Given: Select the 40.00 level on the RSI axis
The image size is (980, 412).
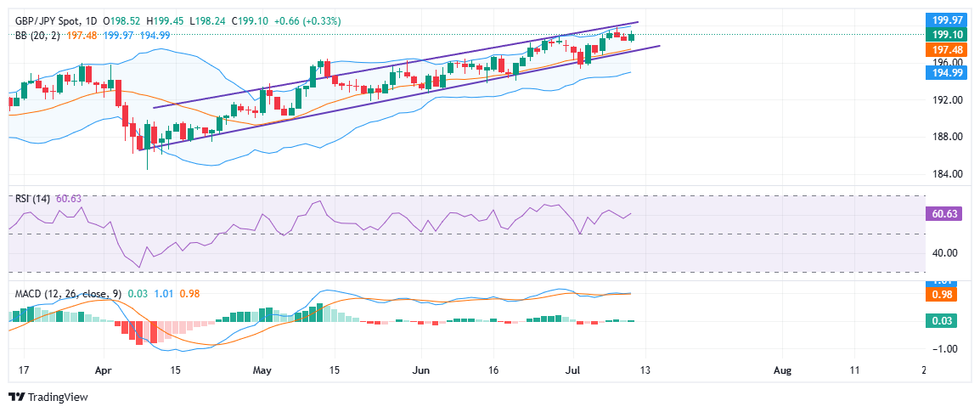Looking at the screenshot, I should [943, 253].
